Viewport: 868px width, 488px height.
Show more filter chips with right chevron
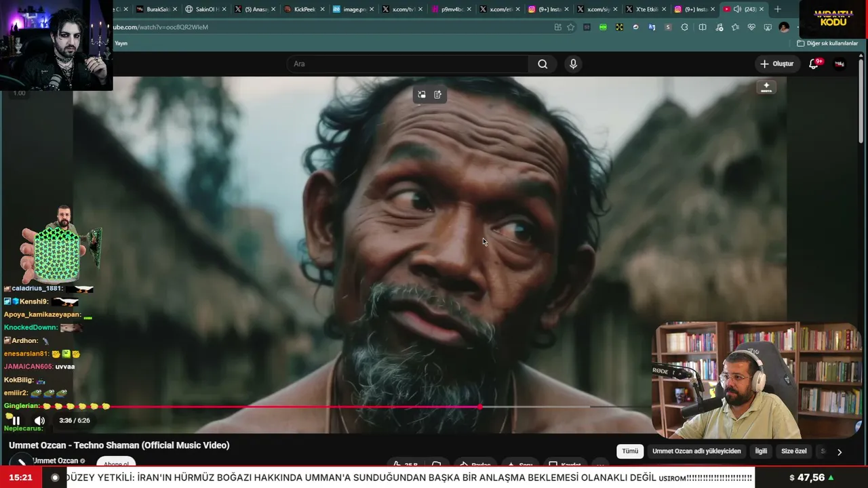[840, 452]
